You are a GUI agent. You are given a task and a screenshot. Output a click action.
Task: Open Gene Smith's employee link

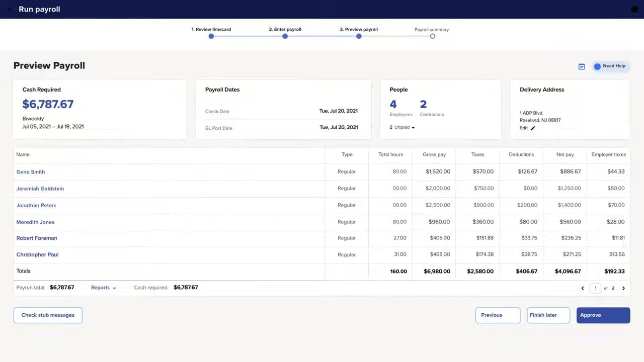pos(31,172)
